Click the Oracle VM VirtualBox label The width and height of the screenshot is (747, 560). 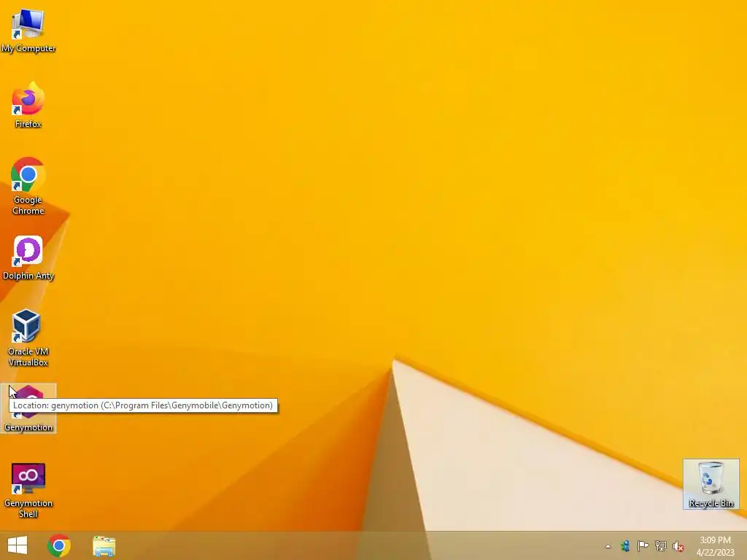[28, 357]
